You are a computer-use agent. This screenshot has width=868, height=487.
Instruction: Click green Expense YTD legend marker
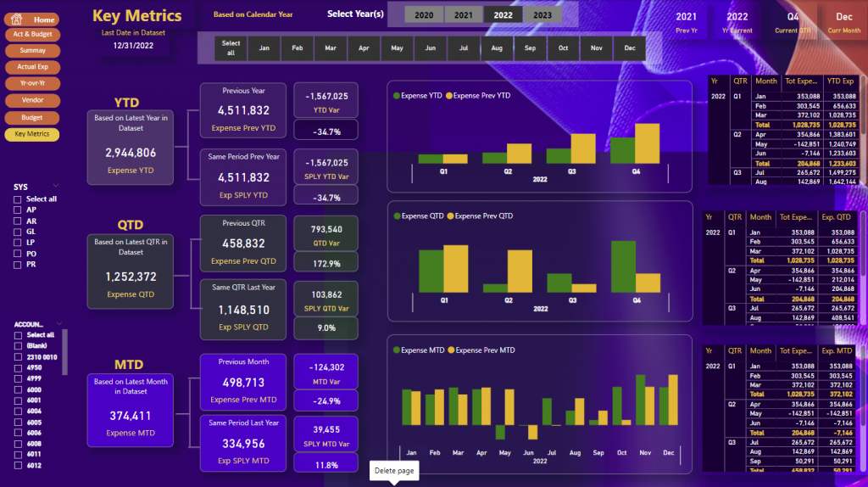(x=397, y=96)
